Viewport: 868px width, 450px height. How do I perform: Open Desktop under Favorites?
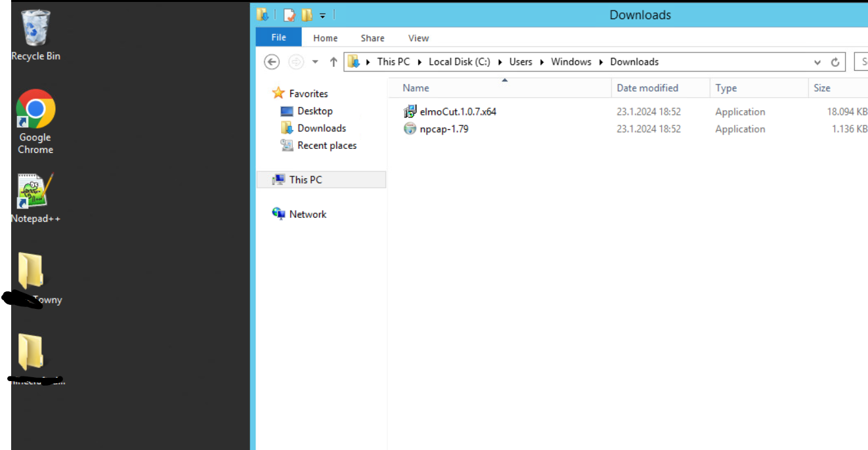click(315, 111)
